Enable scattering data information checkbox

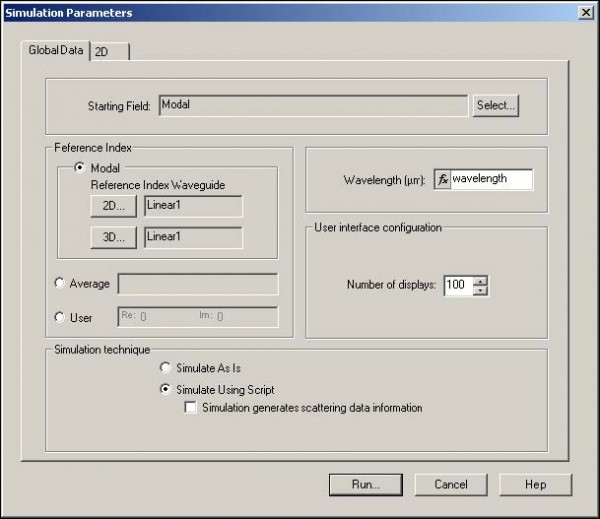tap(190, 407)
